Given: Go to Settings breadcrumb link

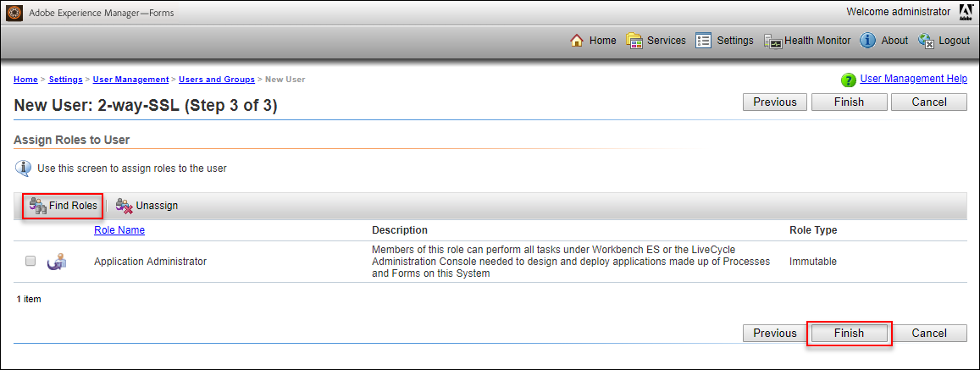Looking at the screenshot, I should (x=65, y=80).
